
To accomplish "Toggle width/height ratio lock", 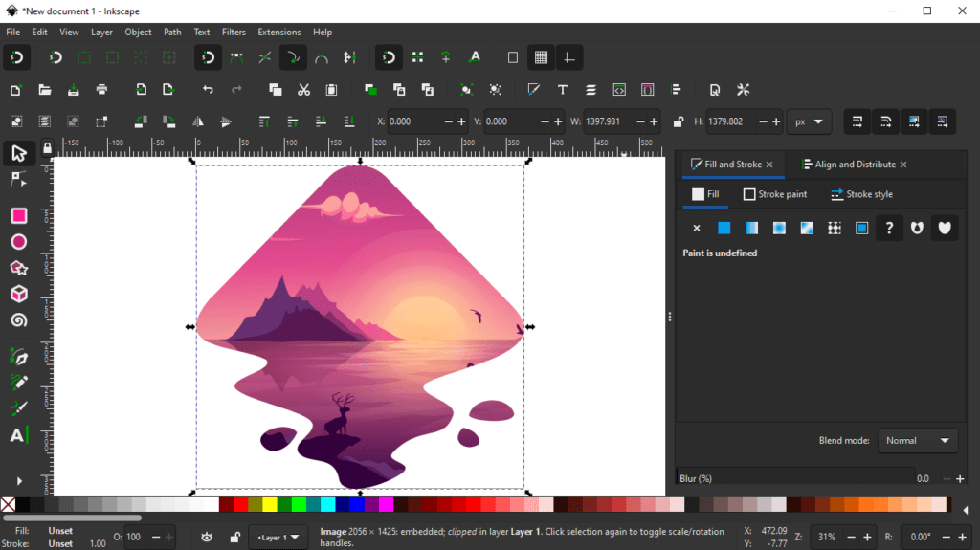I will pyautogui.click(x=679, y=121).
